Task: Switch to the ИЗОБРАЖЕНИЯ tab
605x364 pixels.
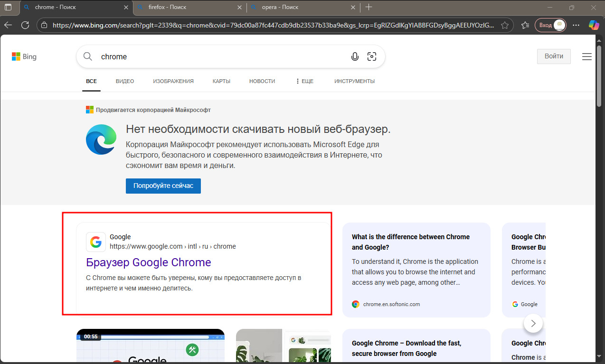Action: 173,81
